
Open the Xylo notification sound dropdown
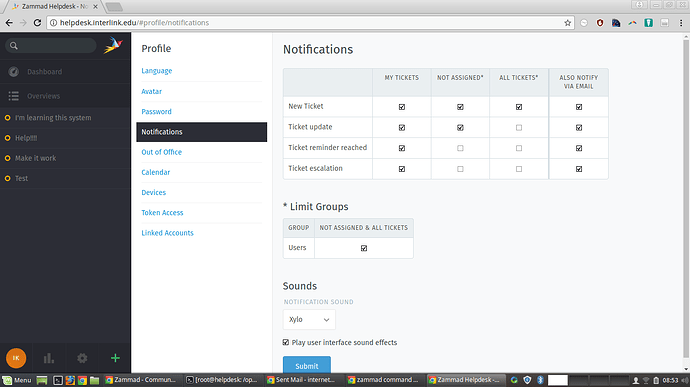pos(309,319)
